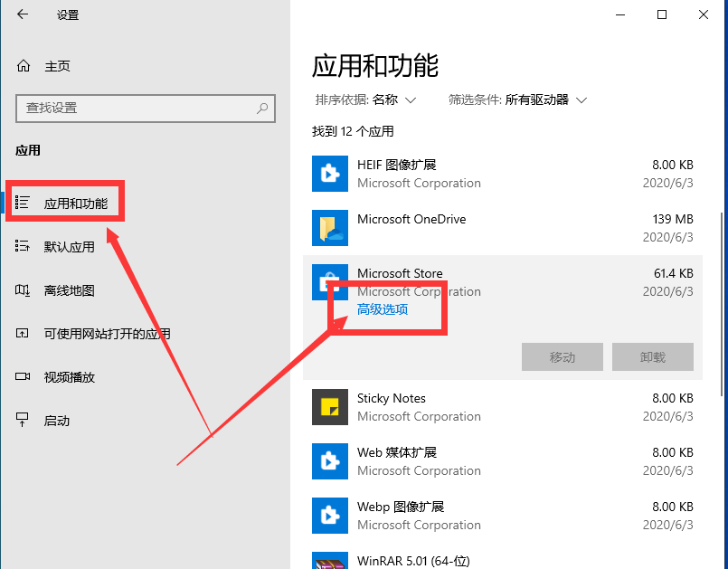Click the Sticky Notes app icon
The image size is (728, 569).
(330, 407)
